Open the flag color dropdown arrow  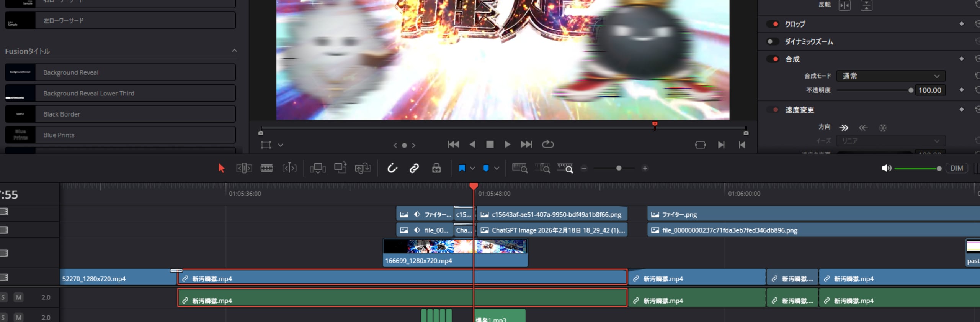[472, 168]
